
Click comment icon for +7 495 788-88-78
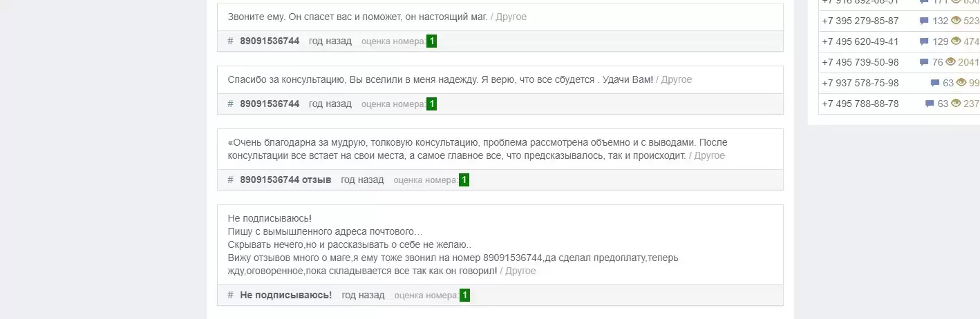click(929, 104)
